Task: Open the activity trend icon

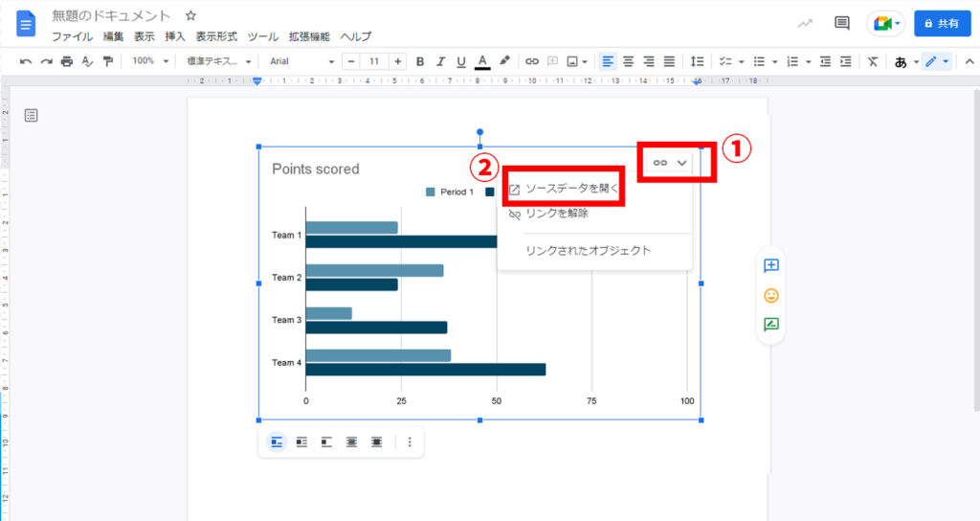Action: click(x=805, y=24)
